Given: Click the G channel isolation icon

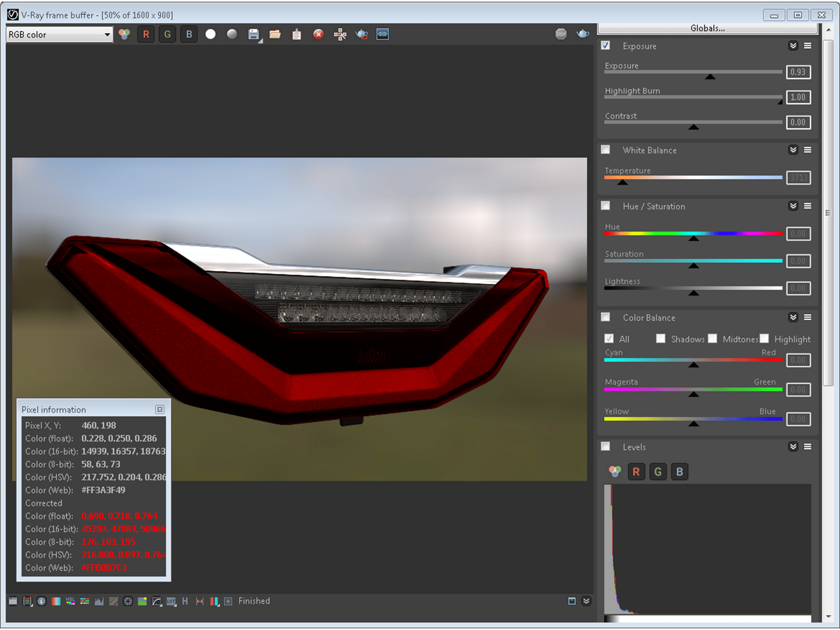Looking at the screenshot, I should click(x=166, y=35).
